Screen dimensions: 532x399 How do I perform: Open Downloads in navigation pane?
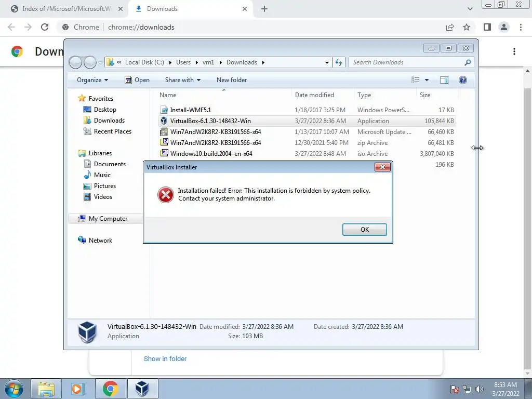click(x=109, y=121)
